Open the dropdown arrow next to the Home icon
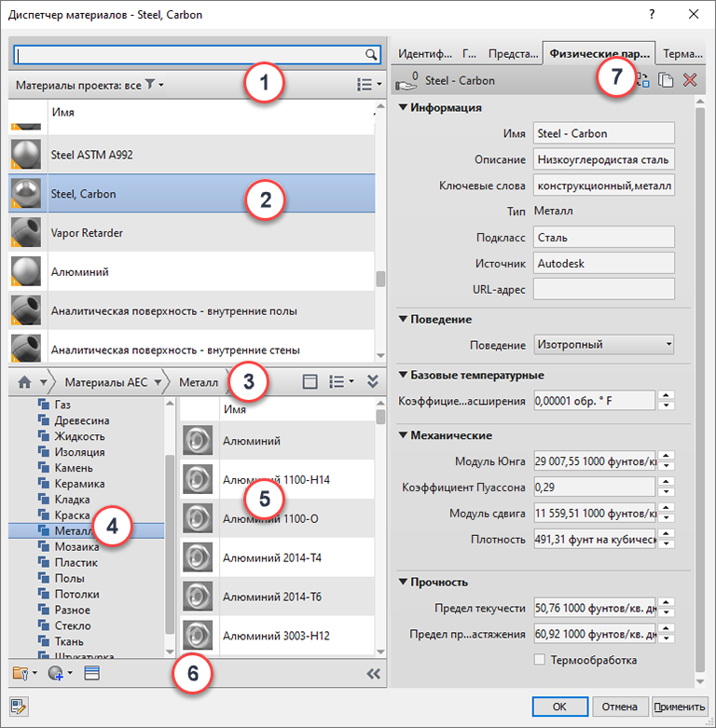 click(43, 382)
